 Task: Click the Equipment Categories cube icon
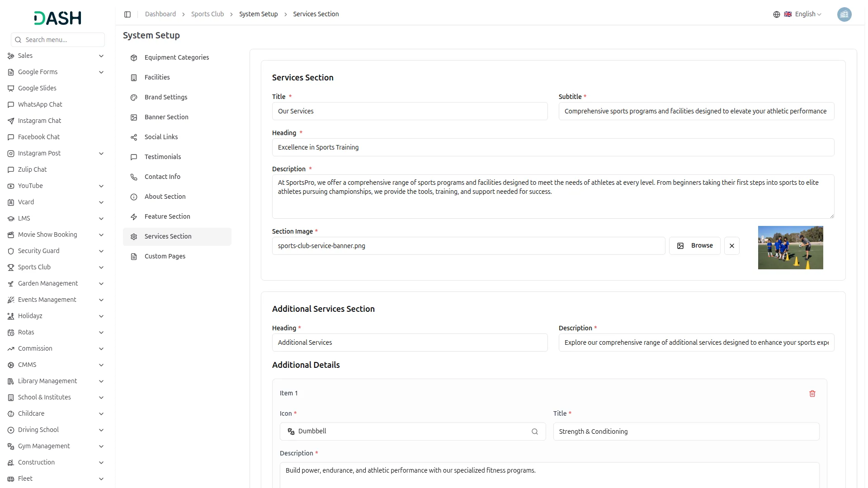point(134,58)
